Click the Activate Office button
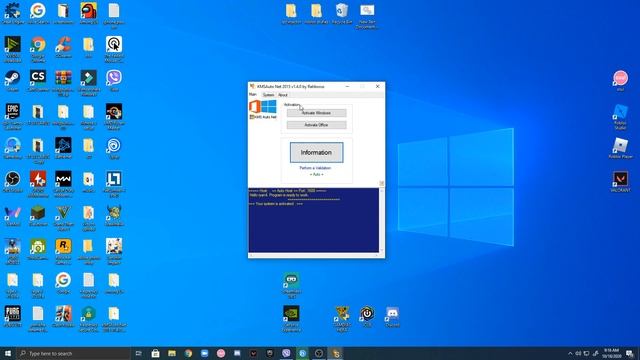The height and width of the screenshot is (360, 640). [x=316, y=125]
